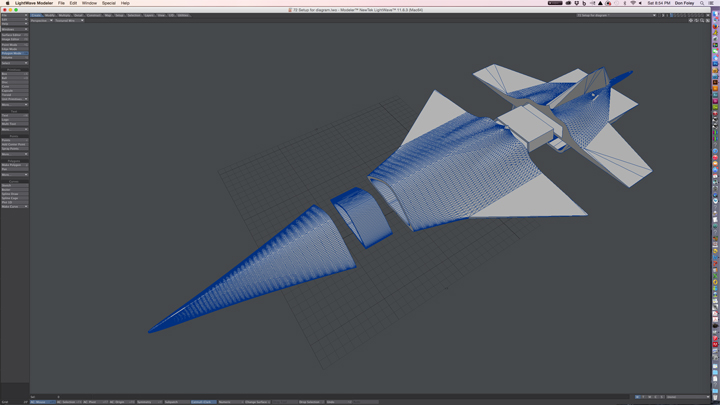Select the Box primitive tool
720x405 pixels.
[x=14, y=74]
